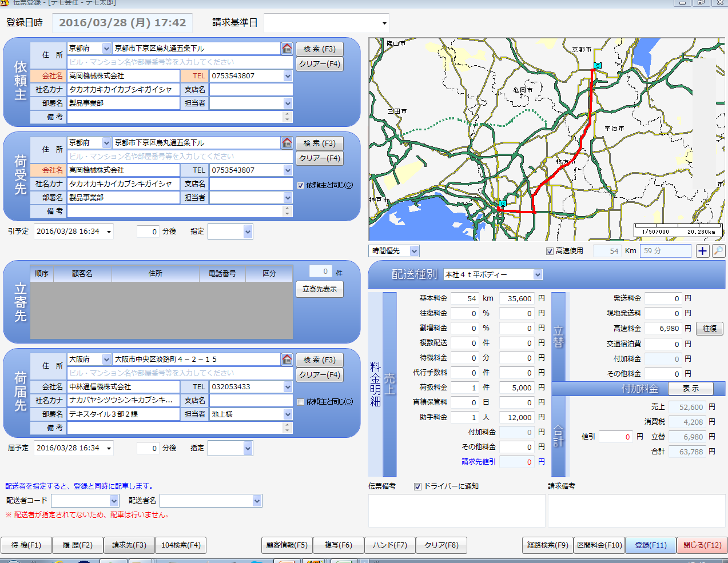Click the goal marker G on the map
This screenshot has width=728, height=563.
[x=503, y=203]
